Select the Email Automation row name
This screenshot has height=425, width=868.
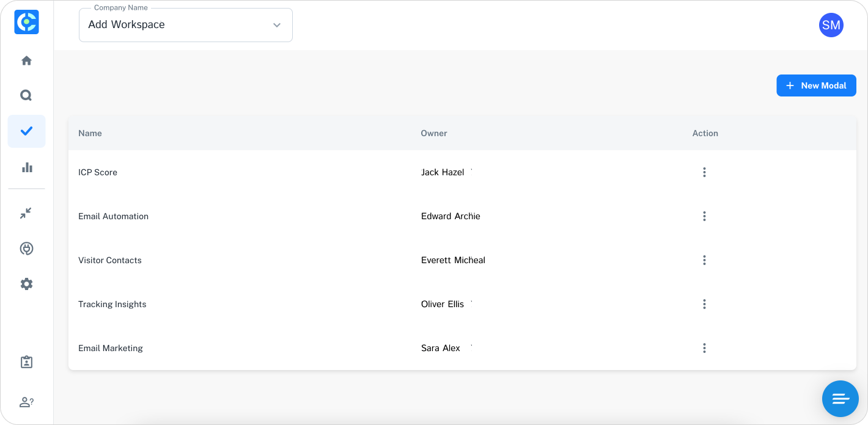113,216
